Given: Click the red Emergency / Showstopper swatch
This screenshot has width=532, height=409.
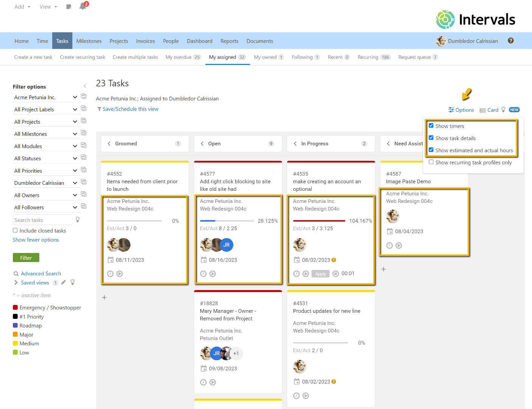Looking at the screenshot, I should (16, 308).
